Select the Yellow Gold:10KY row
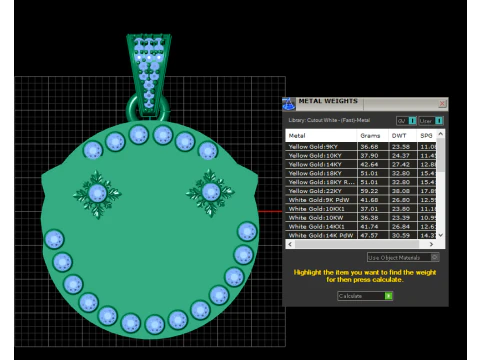Screen dimensions: 480x360 pyautogui.click(x=361, y=156)
